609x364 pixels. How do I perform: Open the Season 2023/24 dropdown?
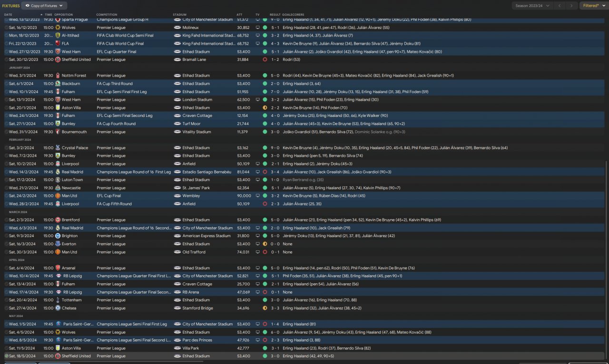(x=532, y=6)
